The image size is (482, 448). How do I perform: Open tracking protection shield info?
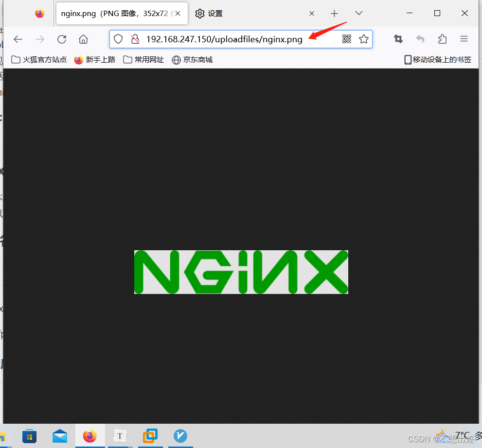(x=118, y=39)
